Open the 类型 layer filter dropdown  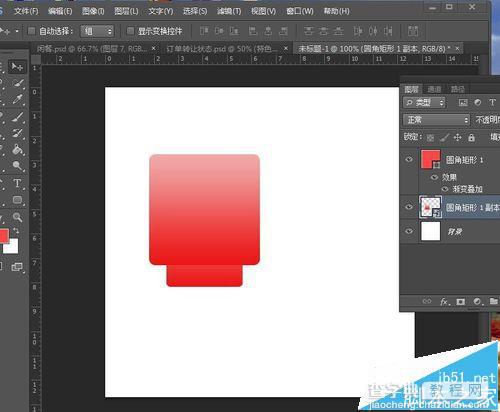click(x=424, y=103)
